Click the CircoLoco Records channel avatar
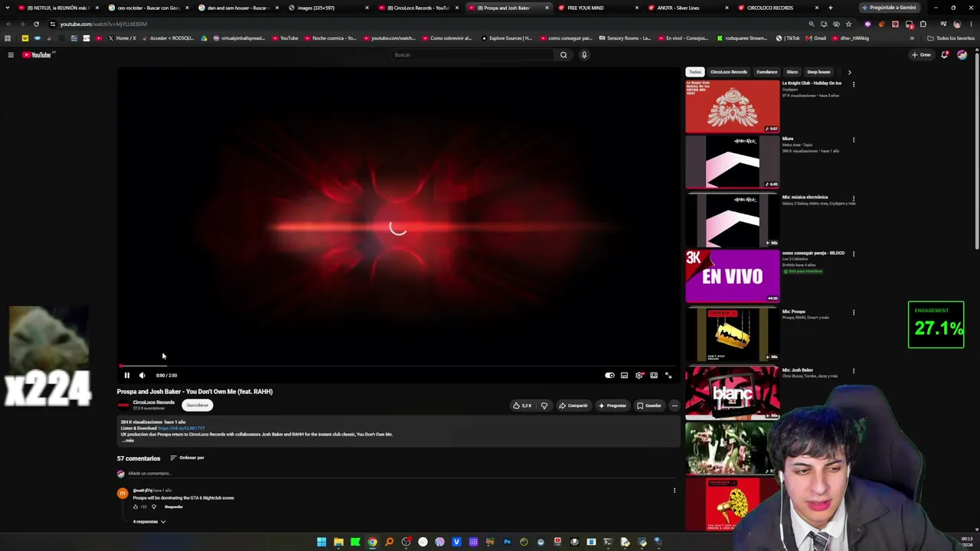980x551 pixels. pos(122,405)
